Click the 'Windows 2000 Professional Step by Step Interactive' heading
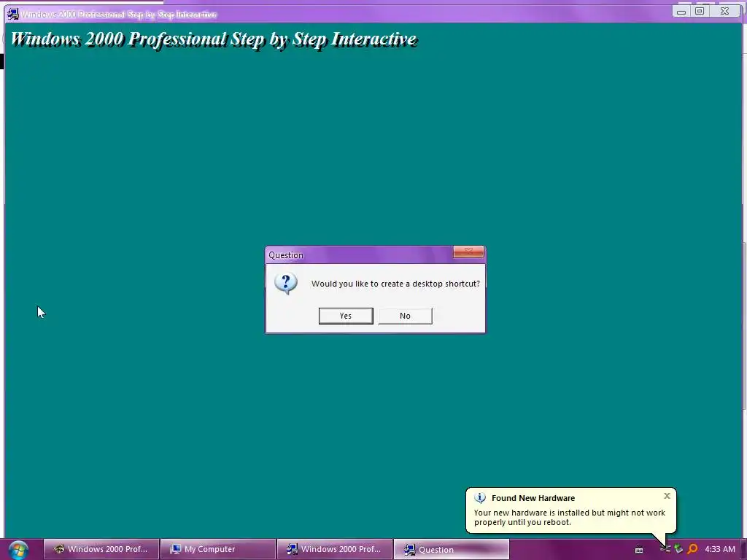The image size is (747, 560). coord(214,39)
